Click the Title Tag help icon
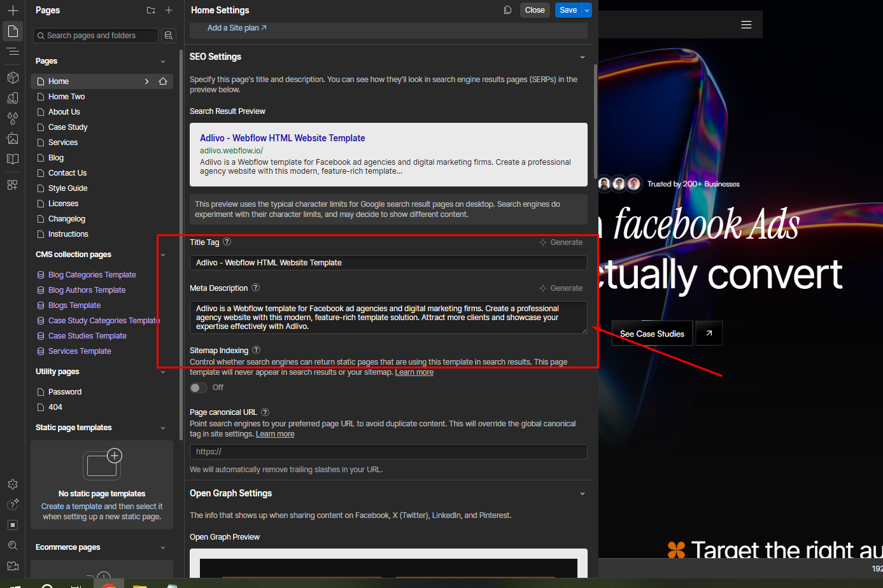The width and height of the screenshot is (883, 588). (x=227, y=242)
